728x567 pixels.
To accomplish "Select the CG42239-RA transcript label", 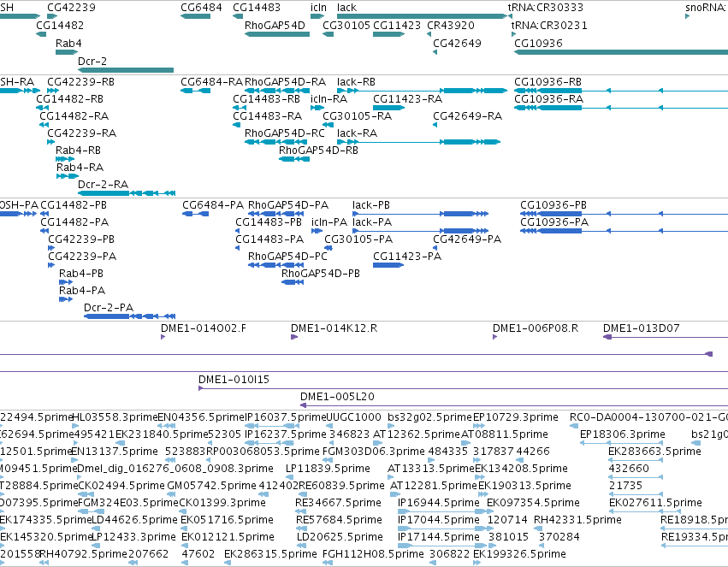I will pos(82,133).
